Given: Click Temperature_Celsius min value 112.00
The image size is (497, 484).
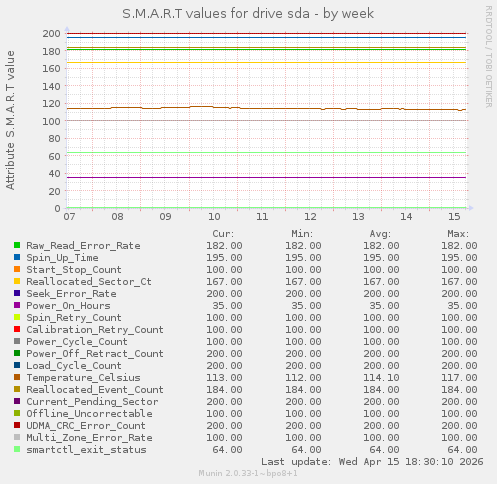Looking at the screenshot, I should (303, 378).
